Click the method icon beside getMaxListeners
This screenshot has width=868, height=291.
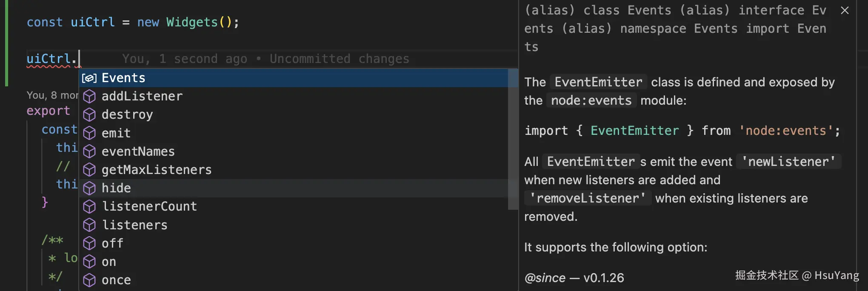point(89,170)
